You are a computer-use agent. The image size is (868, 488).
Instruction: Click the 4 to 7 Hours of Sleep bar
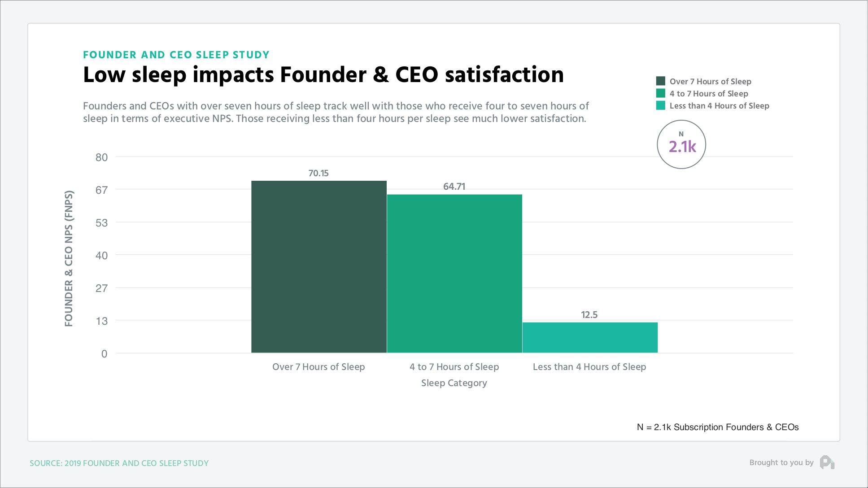click(x=454, y=274)
